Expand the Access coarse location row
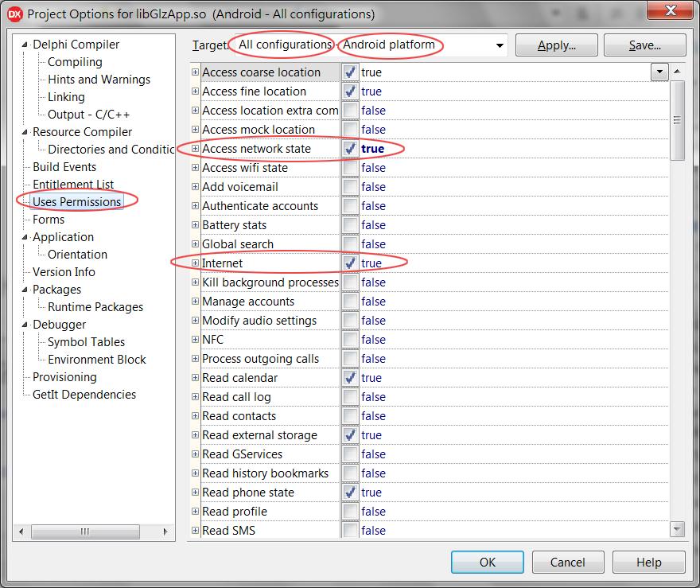 click(x=195, y=72)
